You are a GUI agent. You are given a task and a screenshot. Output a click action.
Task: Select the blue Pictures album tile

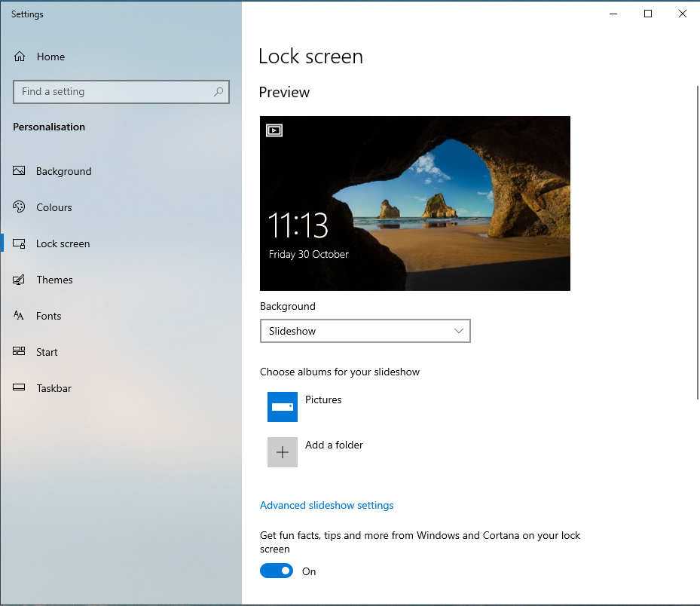click(x=283, y=407)
